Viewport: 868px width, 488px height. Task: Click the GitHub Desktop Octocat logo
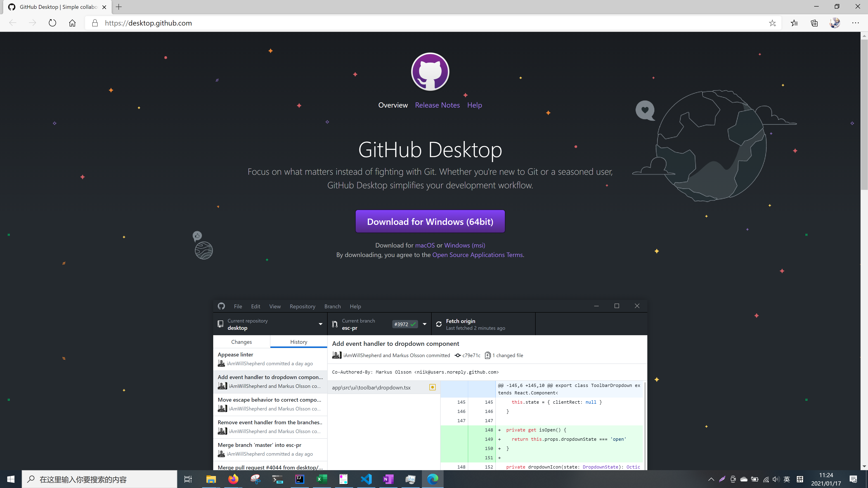[430, 72]
